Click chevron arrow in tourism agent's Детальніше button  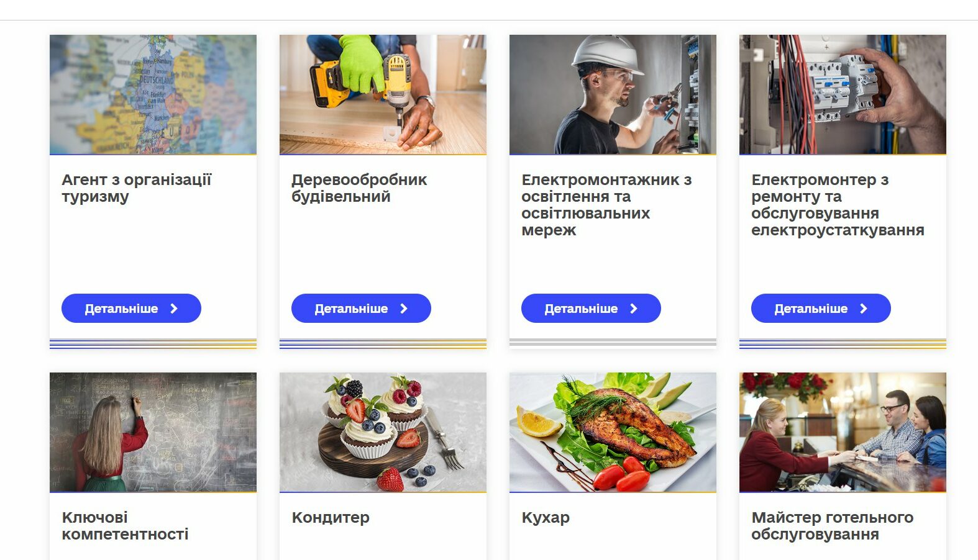pos(174,309)
